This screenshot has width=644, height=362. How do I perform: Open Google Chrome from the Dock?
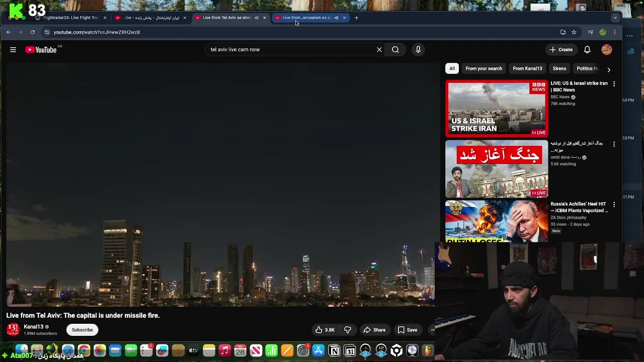84,350
